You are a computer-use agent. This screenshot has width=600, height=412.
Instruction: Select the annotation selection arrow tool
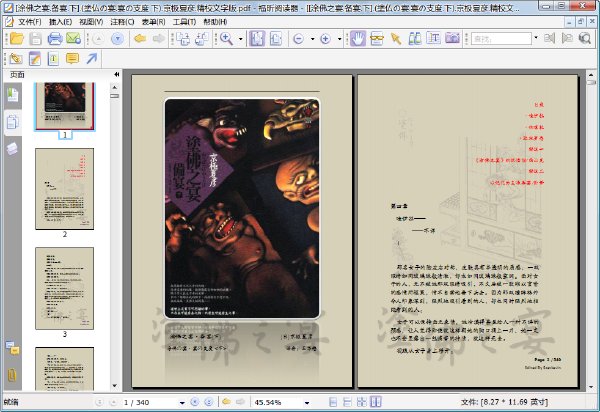396,39
